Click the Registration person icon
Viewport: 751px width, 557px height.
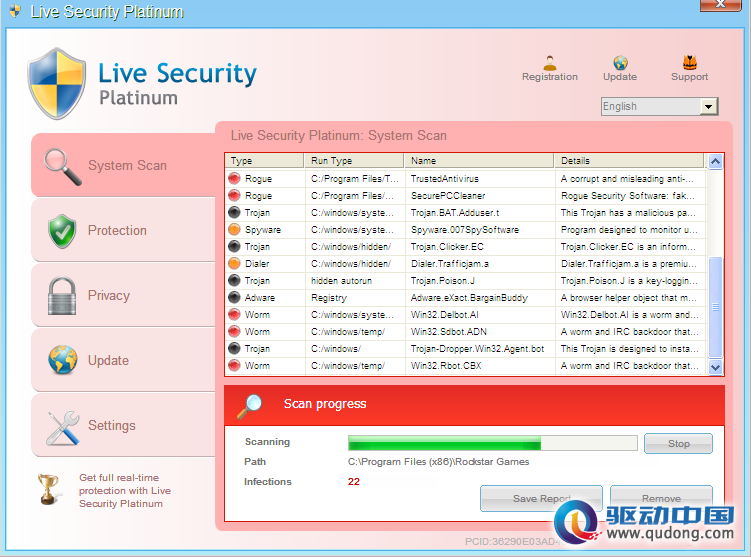click(x=549, y=63)
